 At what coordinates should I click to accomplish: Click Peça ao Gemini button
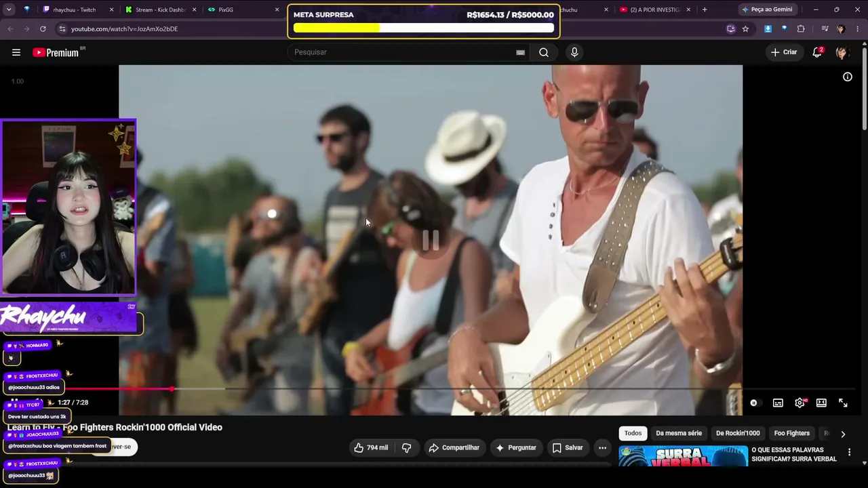(768, 9)
